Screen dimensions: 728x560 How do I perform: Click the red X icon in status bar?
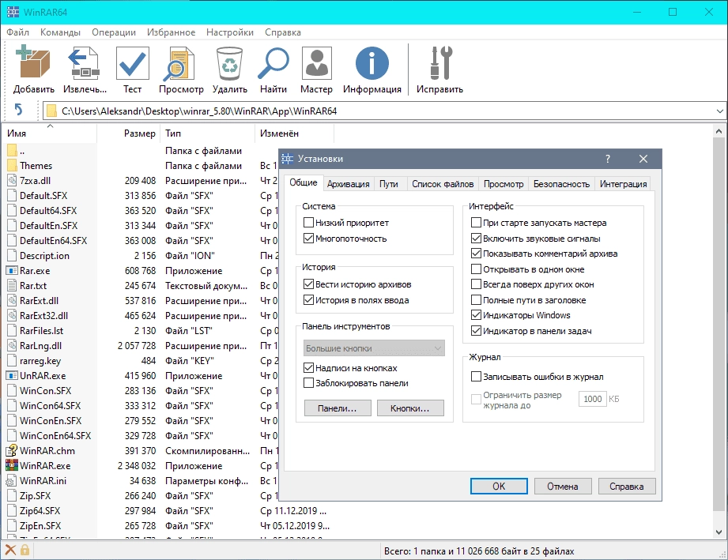(x=10, y=551)
